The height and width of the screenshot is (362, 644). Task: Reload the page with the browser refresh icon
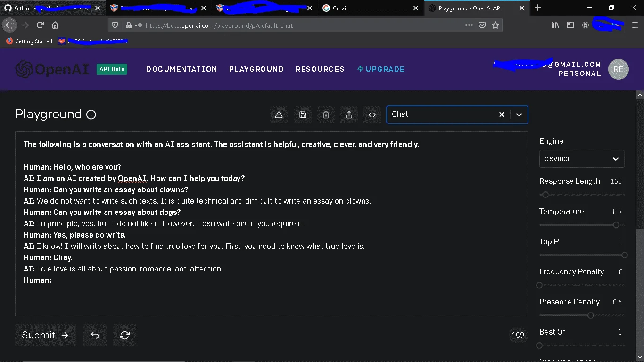coord(40,25)
